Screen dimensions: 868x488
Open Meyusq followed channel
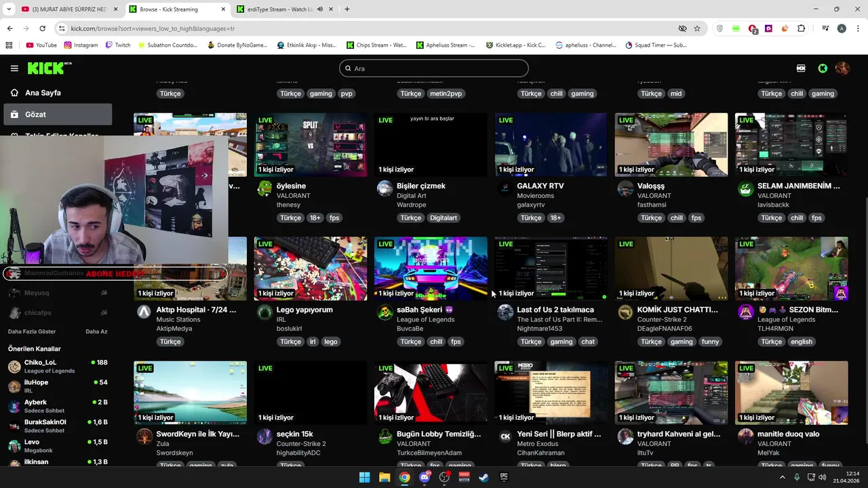point(58,293)
